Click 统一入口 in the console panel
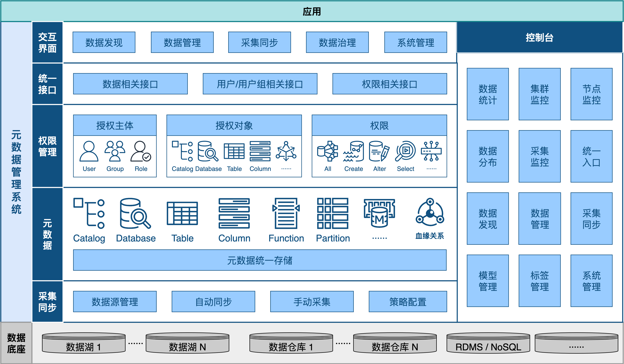The image size is (624, 364). [x=591, y=157]
